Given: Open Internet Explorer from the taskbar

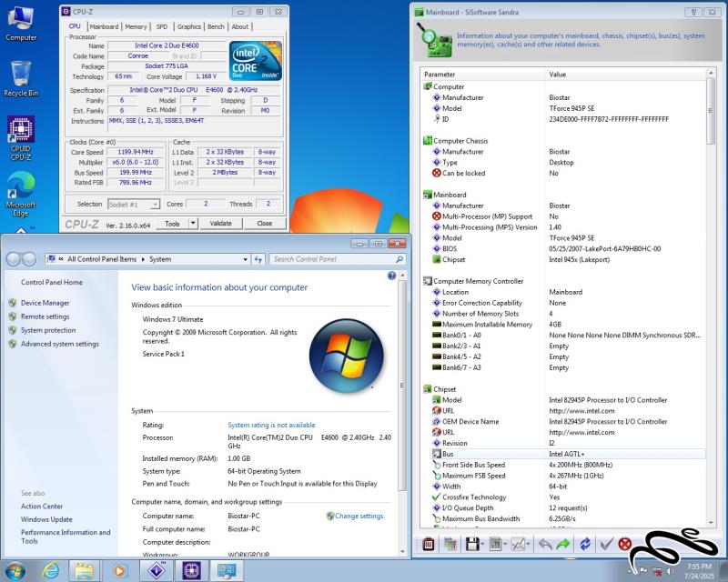Looking at the screenshot, I should pos(51,570).
